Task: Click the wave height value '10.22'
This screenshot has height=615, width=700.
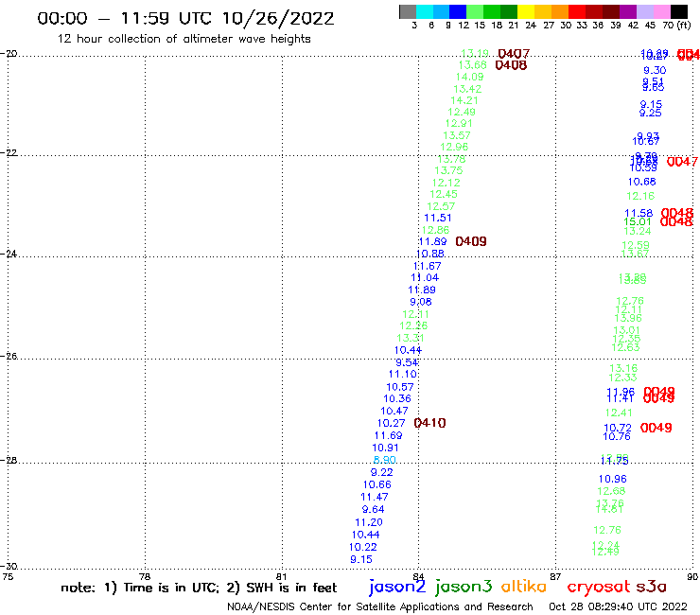Action: point(363,547)
